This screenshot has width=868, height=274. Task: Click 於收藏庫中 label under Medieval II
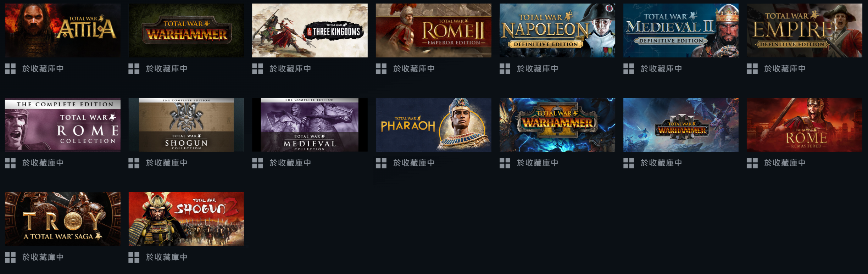[x=661, y=69]
